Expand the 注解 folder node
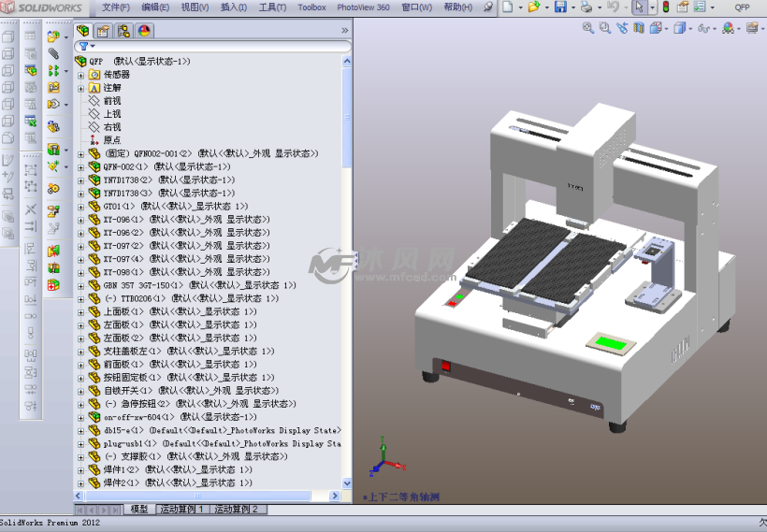 click(81, 89)
